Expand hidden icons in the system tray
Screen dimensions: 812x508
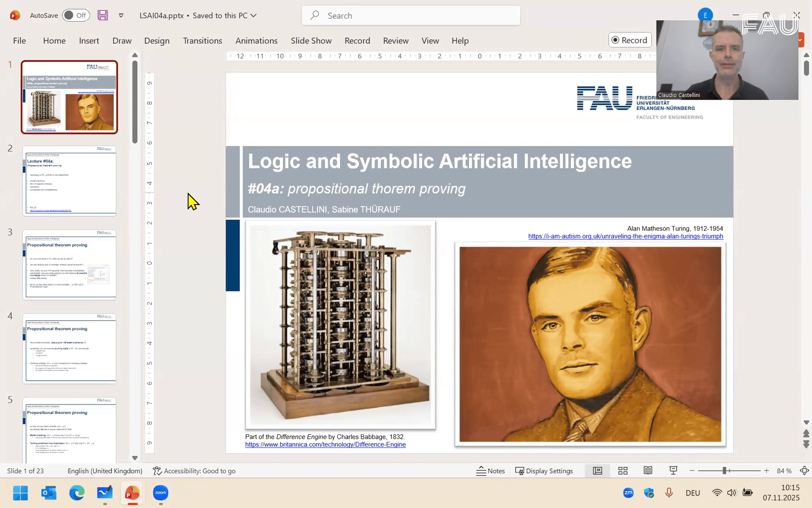(x=628, y=492)
